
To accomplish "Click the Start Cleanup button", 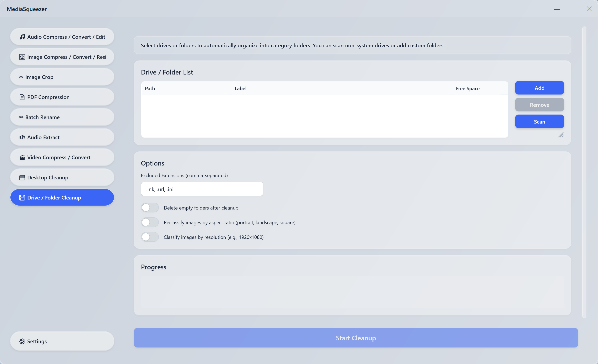I will [x=355, y=338].
